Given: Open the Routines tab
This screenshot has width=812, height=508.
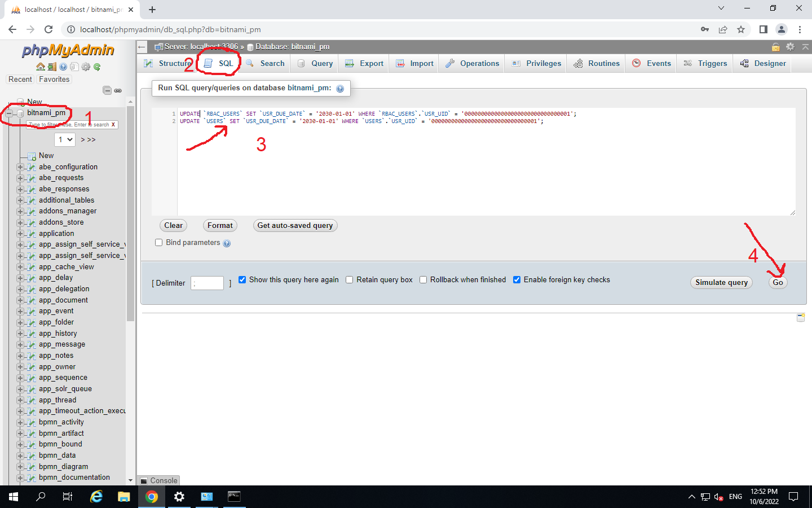Looking at the screenshot, I should 597,64.
